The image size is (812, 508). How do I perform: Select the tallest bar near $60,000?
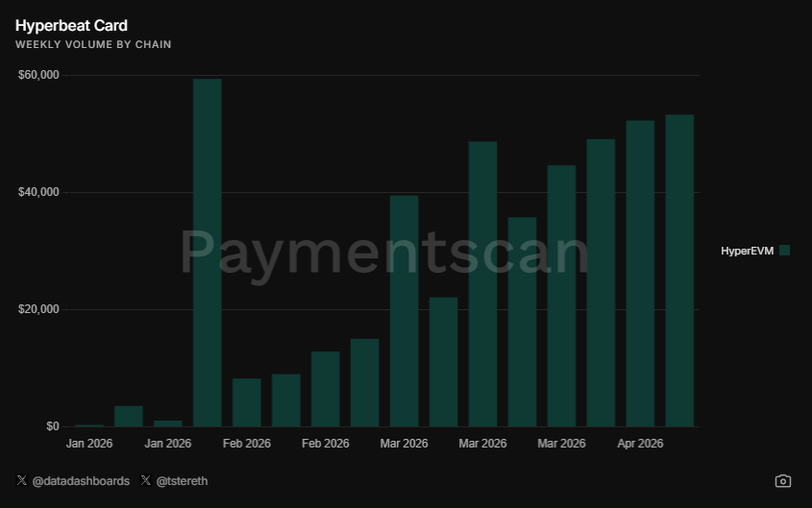208,253
